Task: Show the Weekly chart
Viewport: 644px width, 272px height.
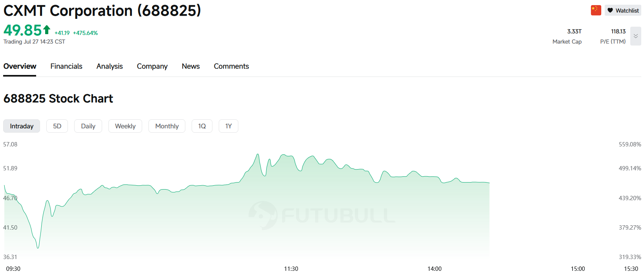Action: pos(125,126)
